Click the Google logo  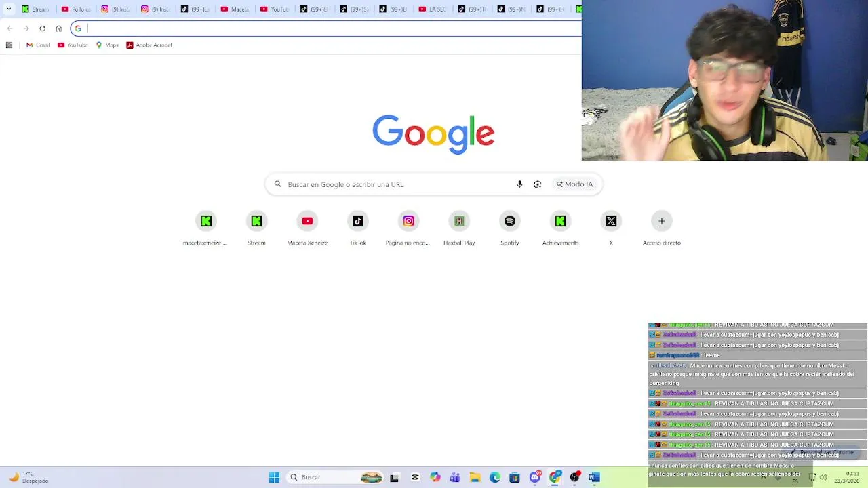tap(433, 134)
